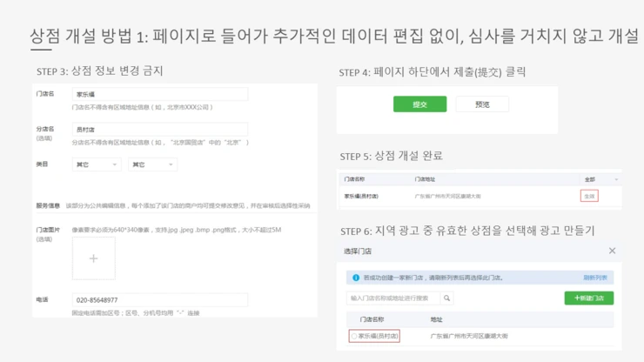Click the 电话 field with 020-85648977
This screenshot has width=644, height=362.
pos(160,300)
